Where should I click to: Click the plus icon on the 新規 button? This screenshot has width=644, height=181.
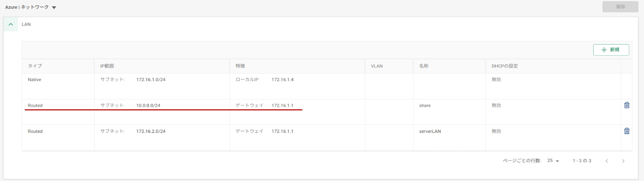coord(604,50)
